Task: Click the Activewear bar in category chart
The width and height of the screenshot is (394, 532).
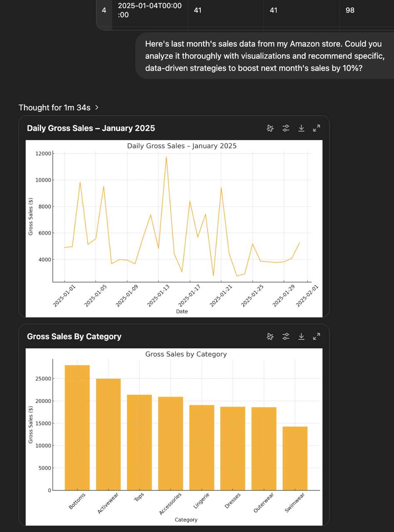Action: 108,434
